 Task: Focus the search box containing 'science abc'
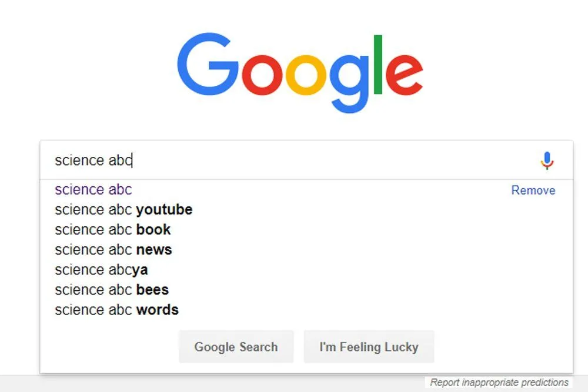click(294, 160)
